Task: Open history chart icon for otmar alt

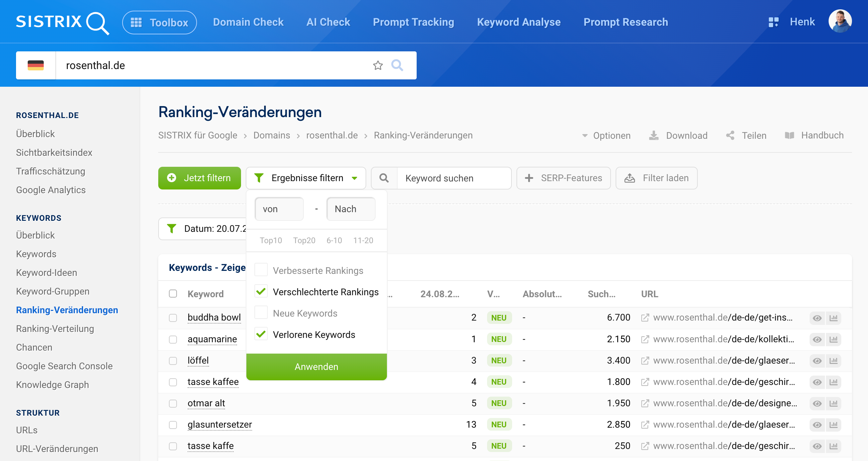Action: [x=833, y=403]
